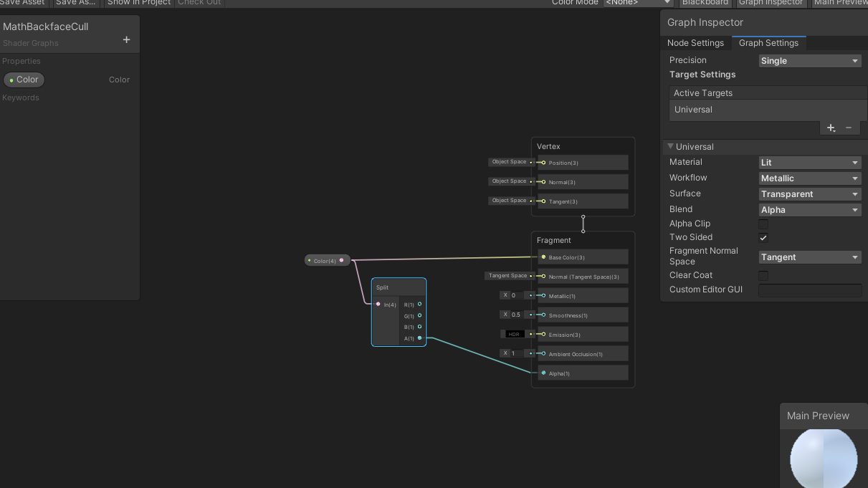Screen dimensions: 868x488
Task: Open the Surface dropdown set to Transparent
Action: tap(810, 194)
